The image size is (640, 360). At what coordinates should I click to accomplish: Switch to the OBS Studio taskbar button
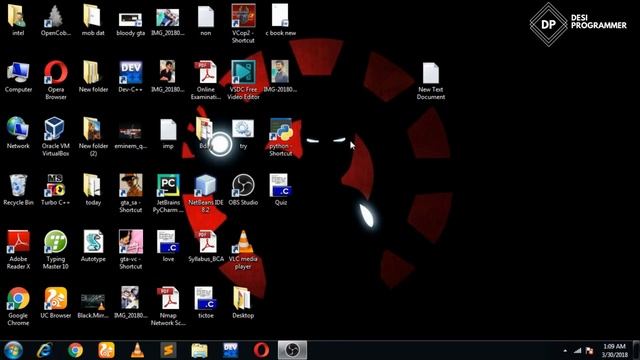coord(292,351)
